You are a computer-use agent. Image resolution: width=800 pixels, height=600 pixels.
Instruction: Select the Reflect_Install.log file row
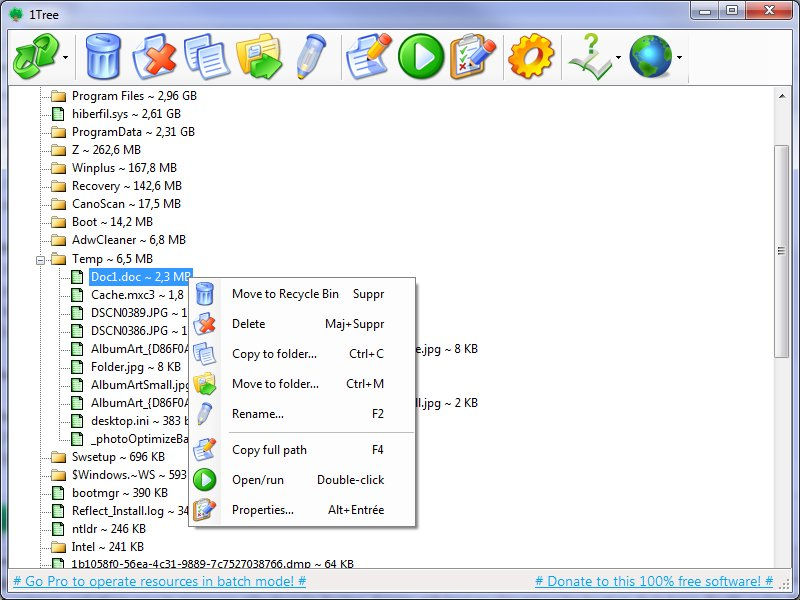pos(130,511)
